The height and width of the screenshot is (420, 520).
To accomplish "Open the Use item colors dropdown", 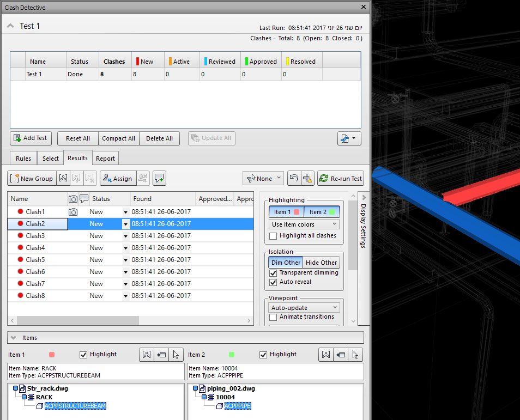I will 304,224.
